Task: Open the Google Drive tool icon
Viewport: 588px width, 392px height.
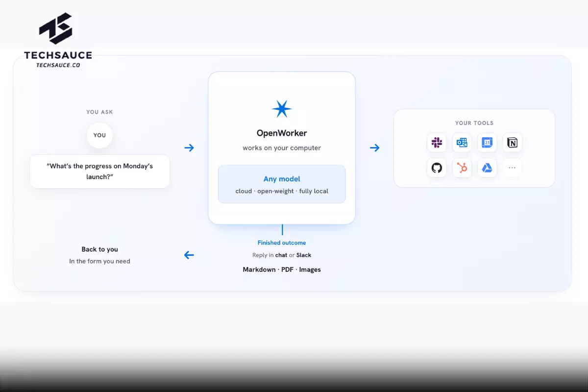Action: 487,168
